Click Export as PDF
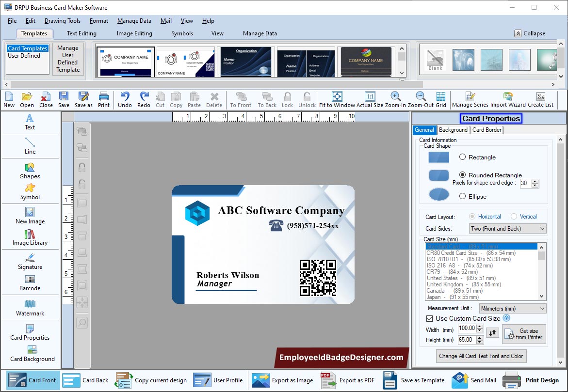The height and width of the screenshot is (392, 568). point(347,380)
